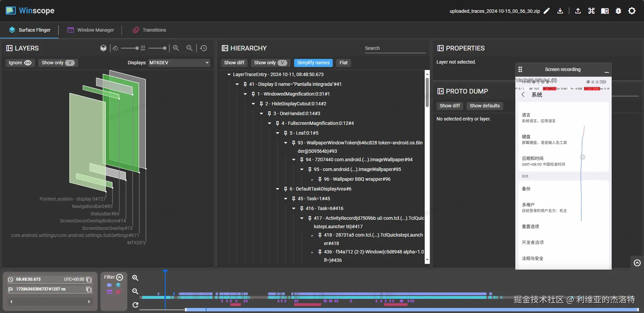This screenshot has height=313, width=644.
Task: Zoom out on the timeline
Action: (135, 291)
